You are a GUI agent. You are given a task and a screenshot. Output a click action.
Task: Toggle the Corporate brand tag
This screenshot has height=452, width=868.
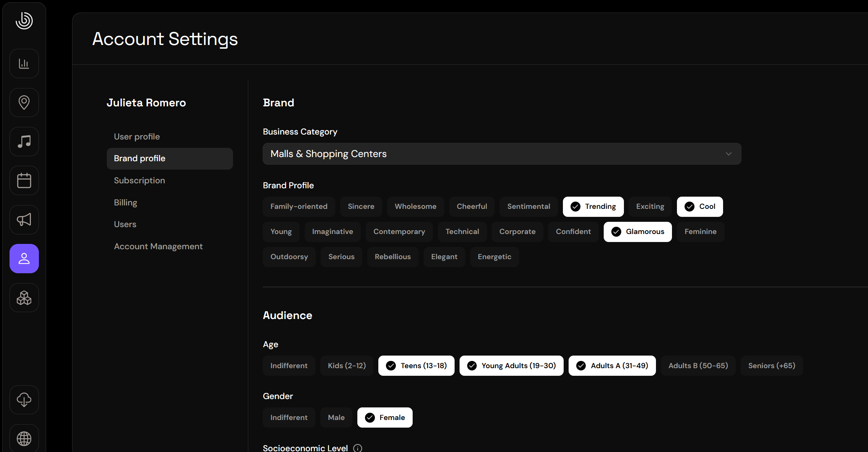[x=518, y=232]
